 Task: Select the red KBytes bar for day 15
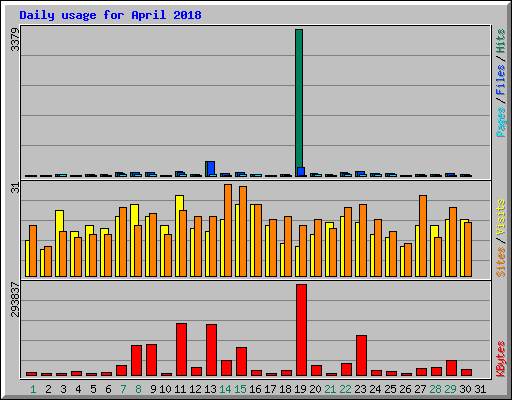(x=241, y=361)
